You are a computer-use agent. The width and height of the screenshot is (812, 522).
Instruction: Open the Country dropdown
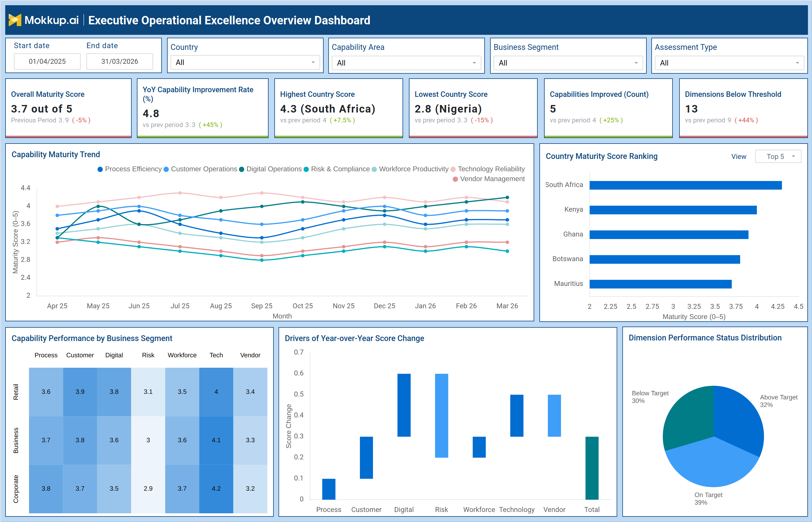tap(245, 62)
